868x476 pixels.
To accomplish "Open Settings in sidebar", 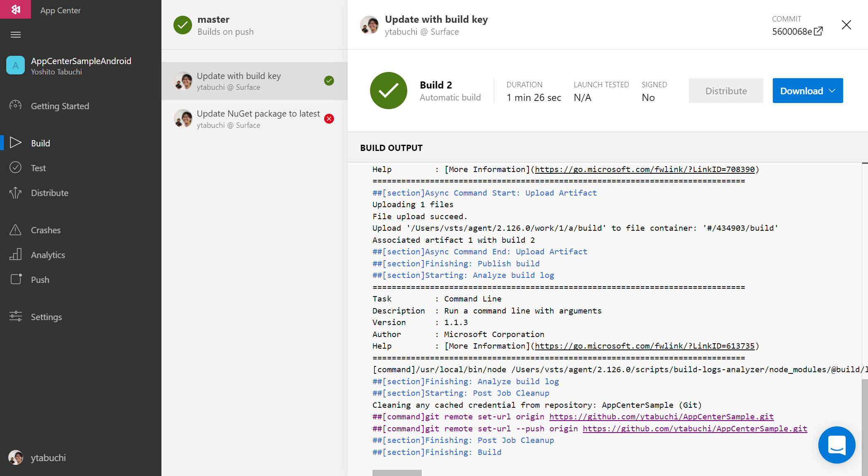I will pyautogui.click(x=46, y=317).
